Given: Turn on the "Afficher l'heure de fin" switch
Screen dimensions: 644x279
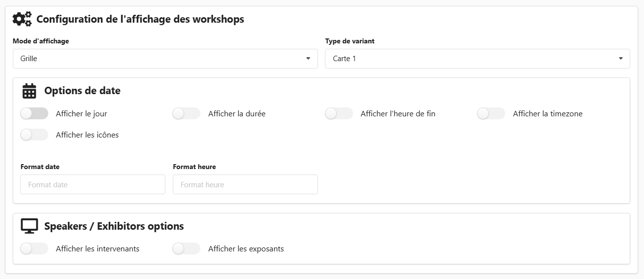Looking at the screenshot, I should pos(339,114).
